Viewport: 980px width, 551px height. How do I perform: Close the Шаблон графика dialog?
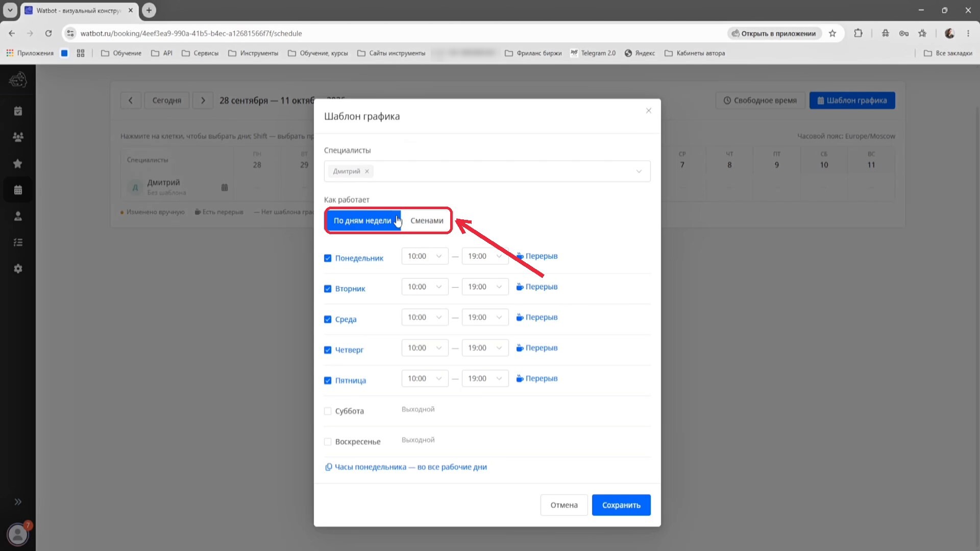[648, 111]
